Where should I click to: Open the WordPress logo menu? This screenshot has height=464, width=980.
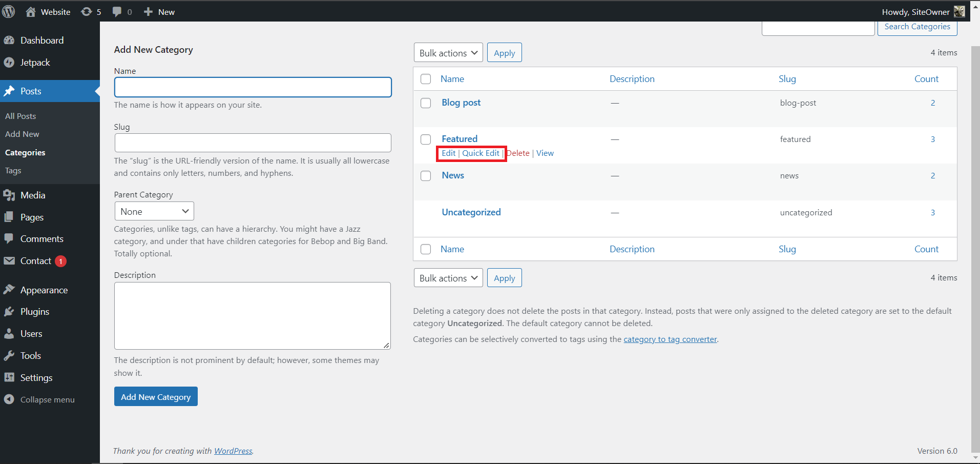pyautogui.click(x=9, y=11)
